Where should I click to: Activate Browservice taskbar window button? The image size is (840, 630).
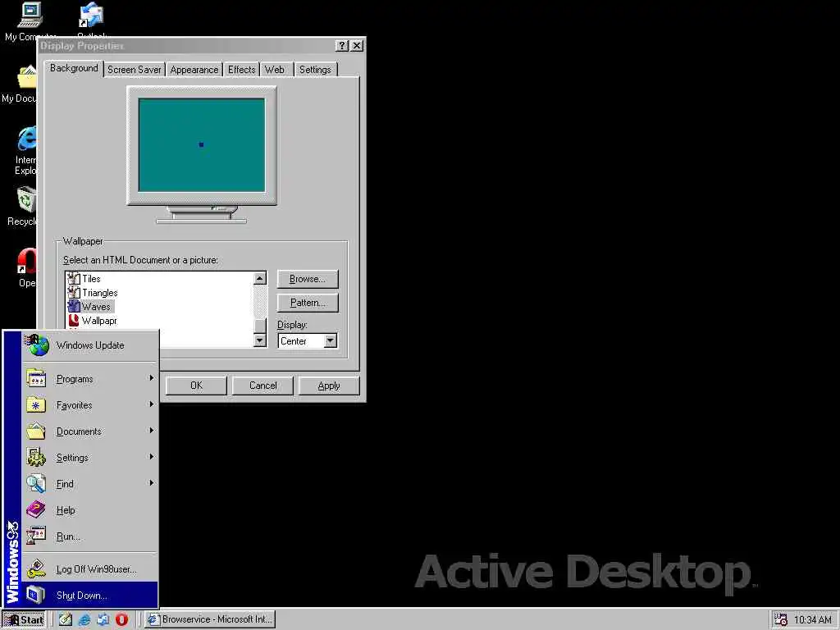210,619
